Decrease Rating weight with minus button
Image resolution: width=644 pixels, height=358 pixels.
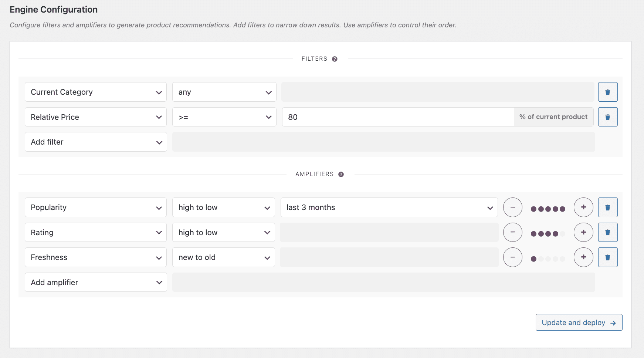point(513,232)
